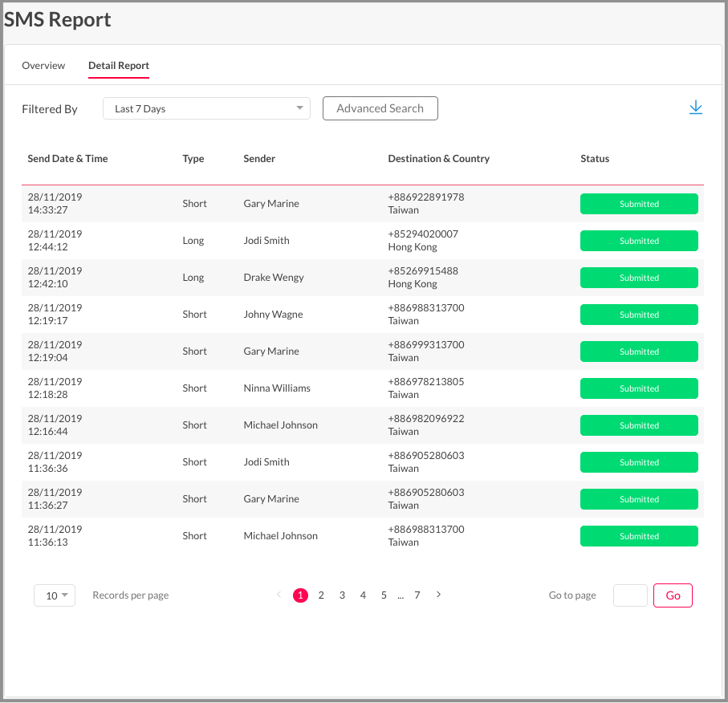The image size is (728, 703).
Task: Click Short type for Ninna Williams row
Action: pyautogui.click(x=194, y=388)
